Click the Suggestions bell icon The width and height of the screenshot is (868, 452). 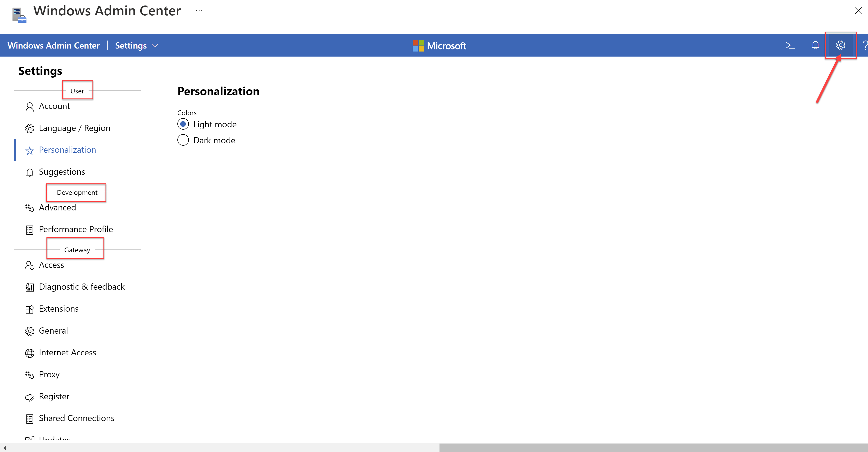(30, 171)
